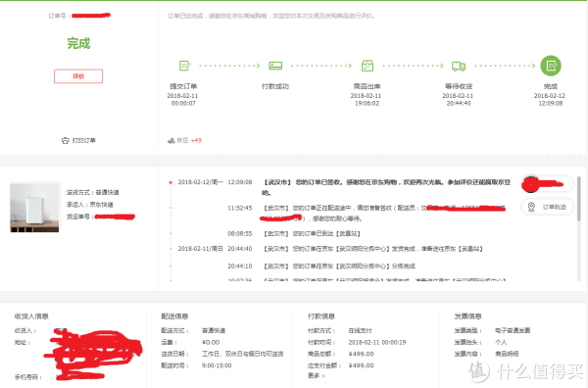The width and height of the screenshot is (588, 388).
Task: Click the 订单轨迹 location pin icon
Action: pos(531,207)
